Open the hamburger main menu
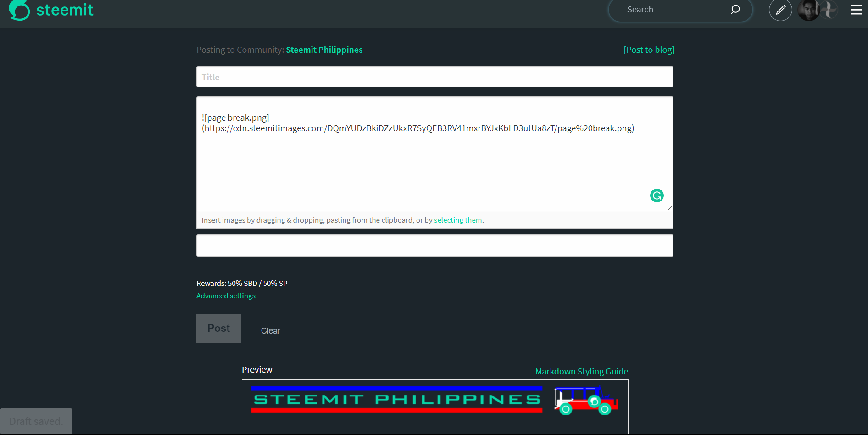Image resolution: width=868 pixels, height=435 pixels. pyautogui.click(x=857, y=10)
